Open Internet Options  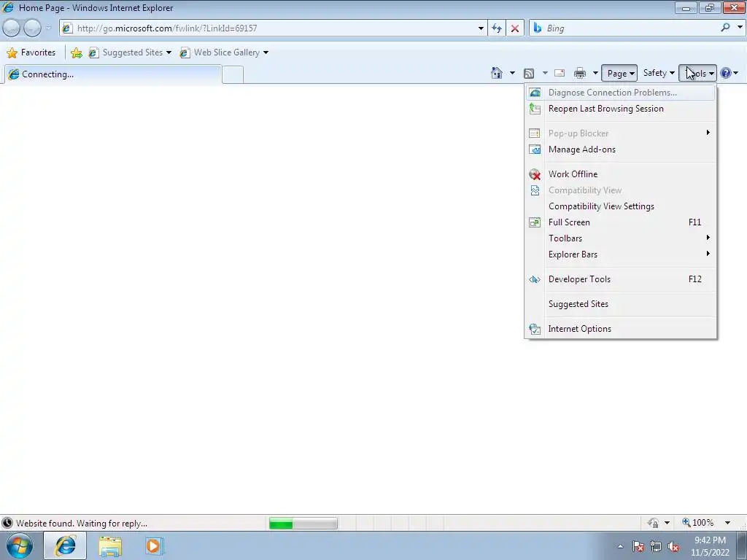click(620, 329)
